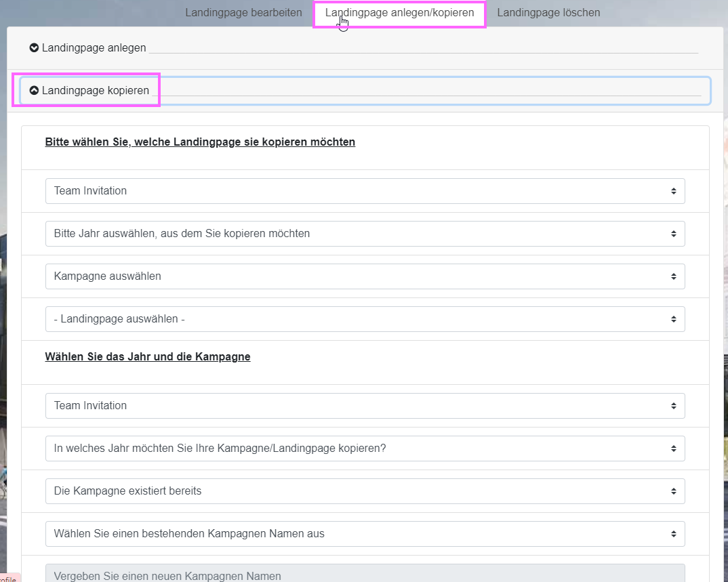Click the arrow icon of Kampagne auswählen
Viewport: 728px width, 582px height.
pyautogui.click(x=673, y=276)
